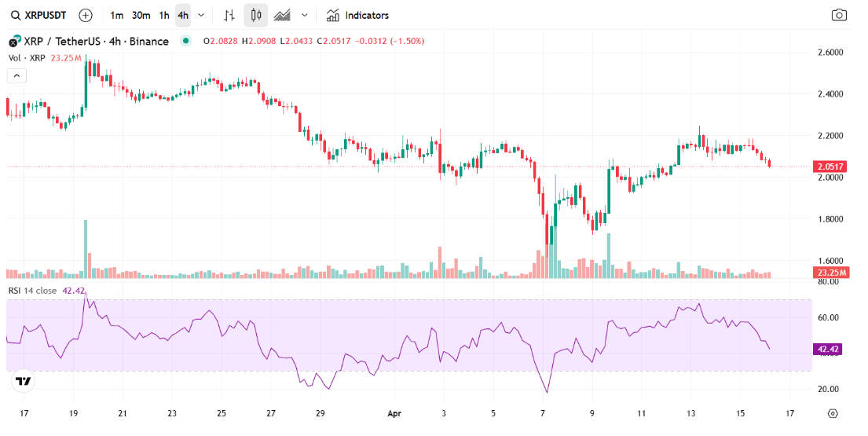Viewport: 868px width, 436px height.
Task: Click the RSI 14 close label
Action: coord(32,291)
